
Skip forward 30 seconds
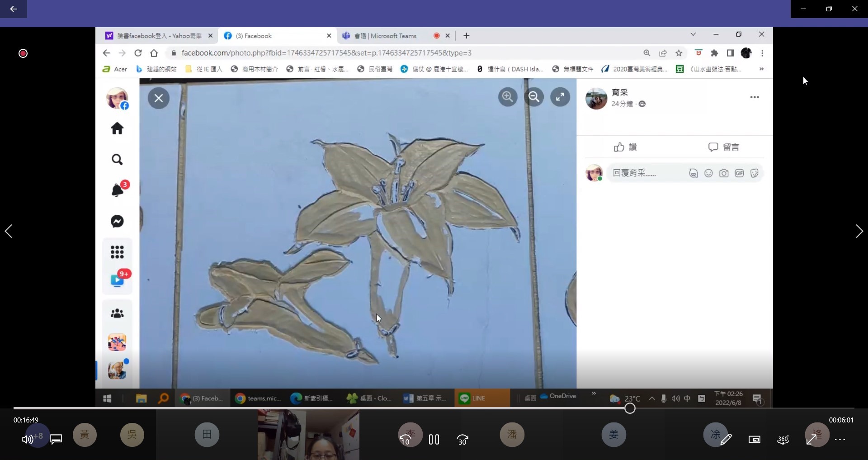tap(462, 439)
